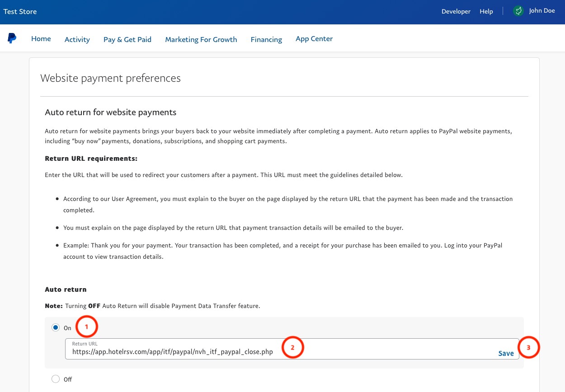The image size is (565, 392).
Task: Select the Off radio button for Auto return
Action: pyautogui.click(x=56, y=379)
